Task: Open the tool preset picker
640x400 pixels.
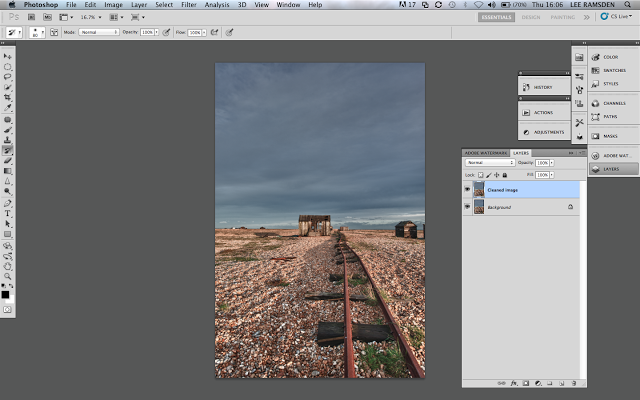Action: click(x=14, y=32)
